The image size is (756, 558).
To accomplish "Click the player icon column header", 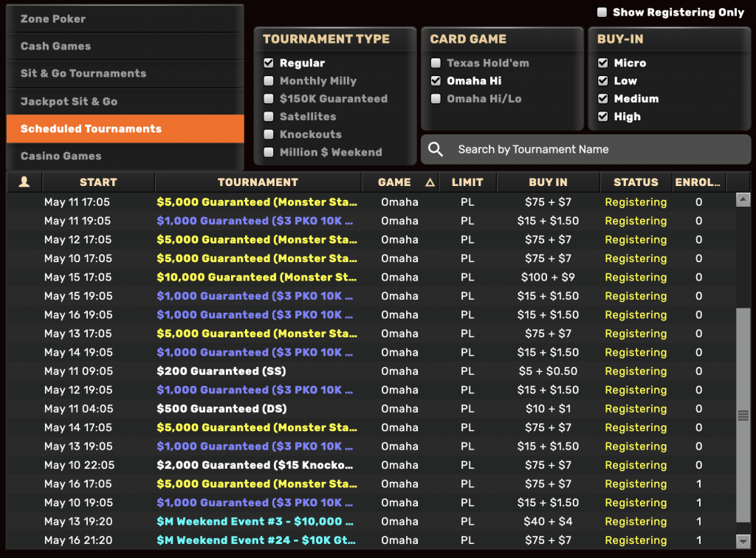I will pyautogui.click(x=24, y=182).
